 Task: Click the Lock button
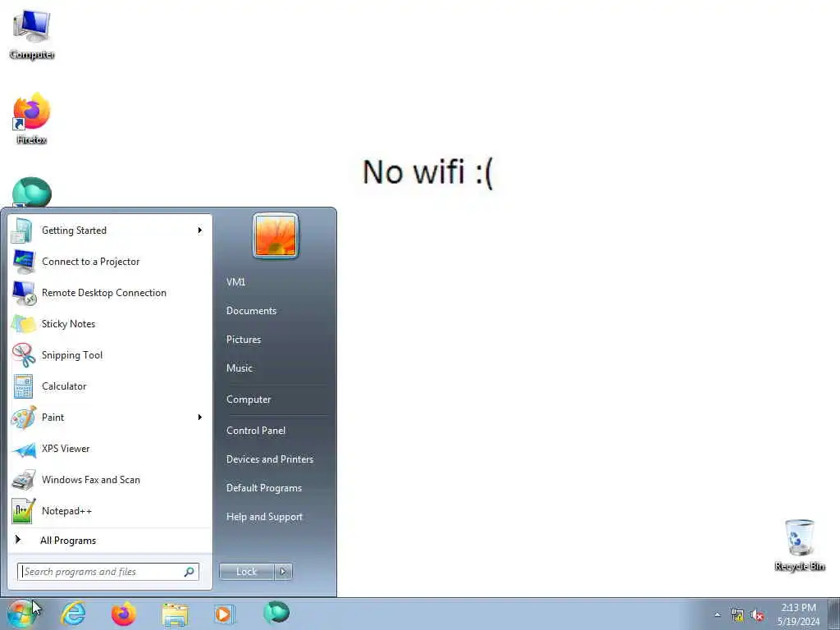click(246, 572)
